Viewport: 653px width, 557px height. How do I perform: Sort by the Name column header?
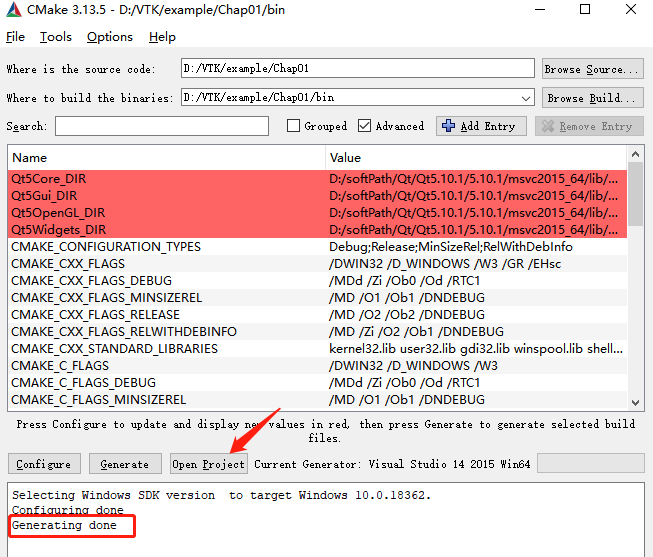[166, 158]
